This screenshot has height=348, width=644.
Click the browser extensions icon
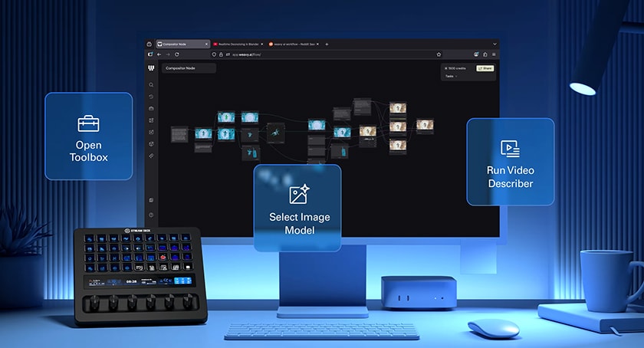pos(485,54)
